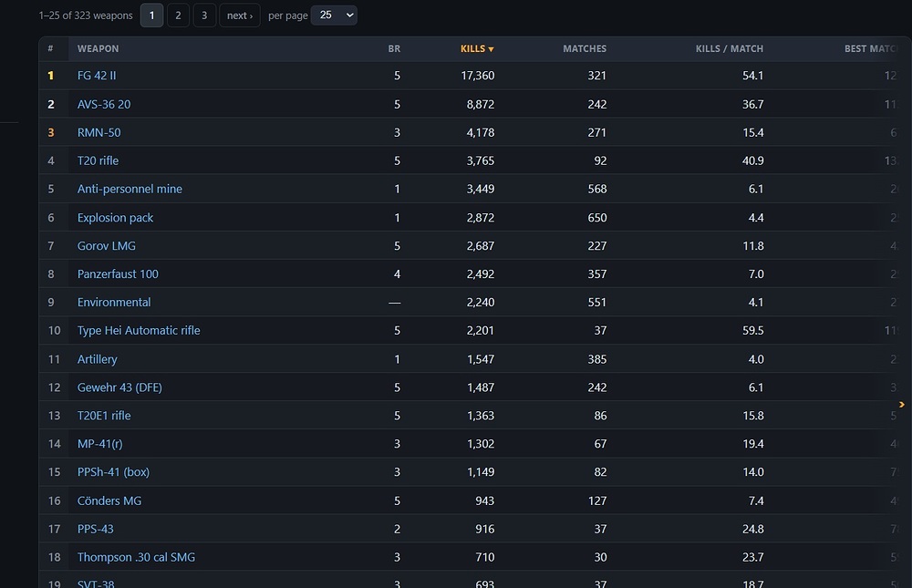Screen dimensions: 912x588
Task: Open the T20 rifle weapon link
Action: 98,160
